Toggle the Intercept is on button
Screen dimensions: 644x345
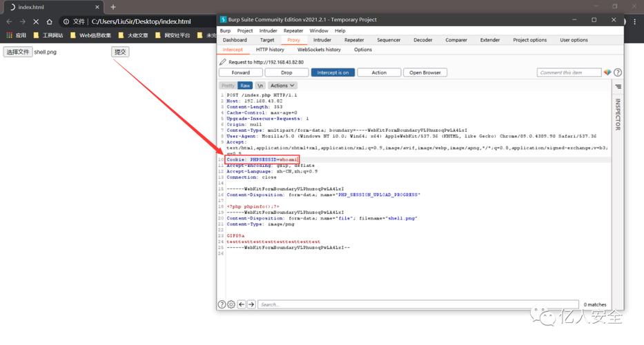[333, 72]
